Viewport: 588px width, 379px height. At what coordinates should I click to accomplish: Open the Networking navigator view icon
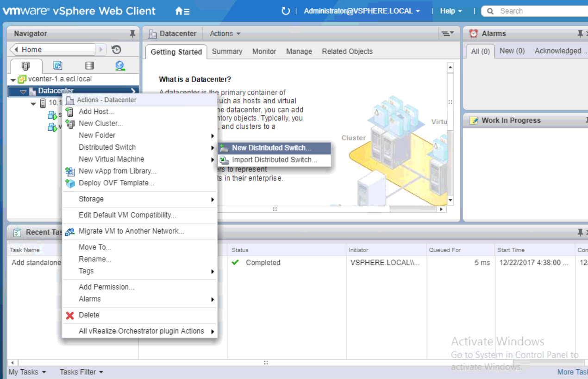click(120, 66)
